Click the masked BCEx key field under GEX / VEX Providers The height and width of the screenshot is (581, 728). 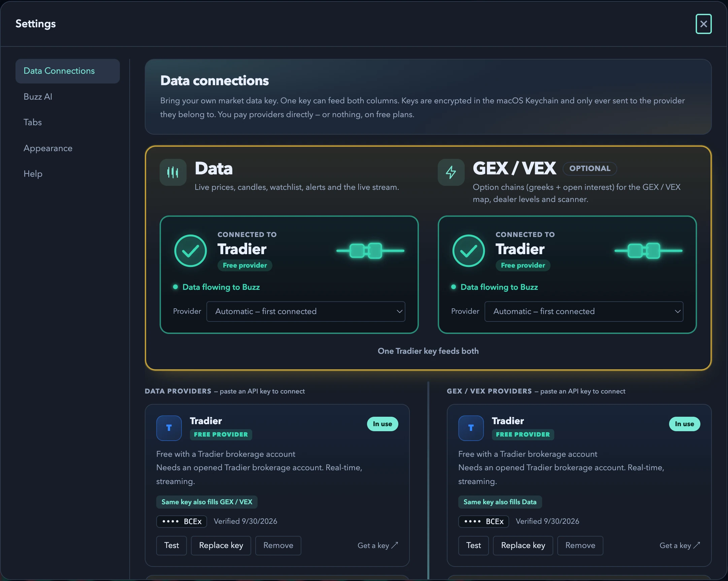(484, 521)
